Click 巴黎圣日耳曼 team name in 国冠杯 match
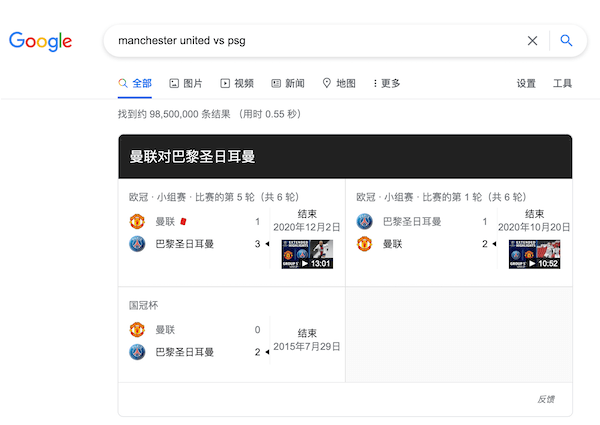 pos(184,352)
